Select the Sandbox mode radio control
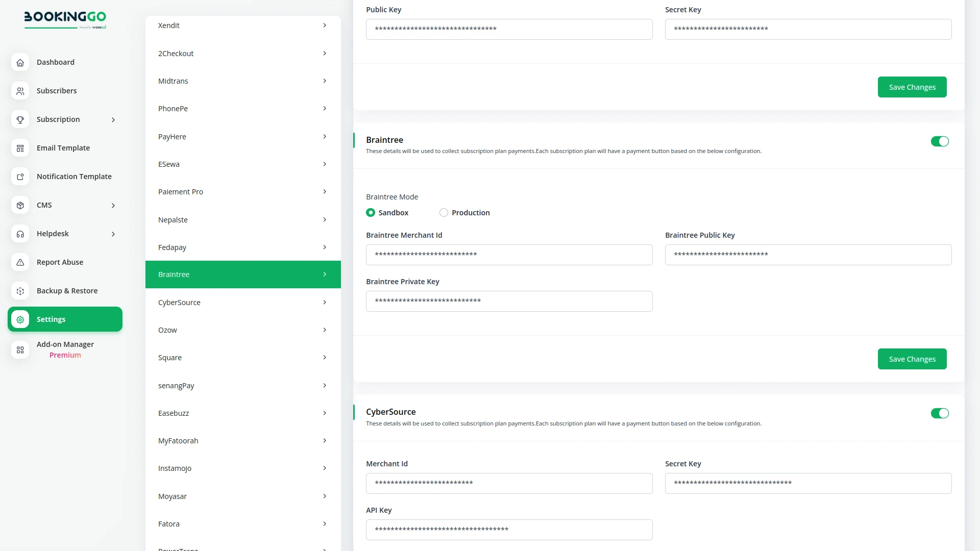The image size is (980, 551). pos(371,212)
